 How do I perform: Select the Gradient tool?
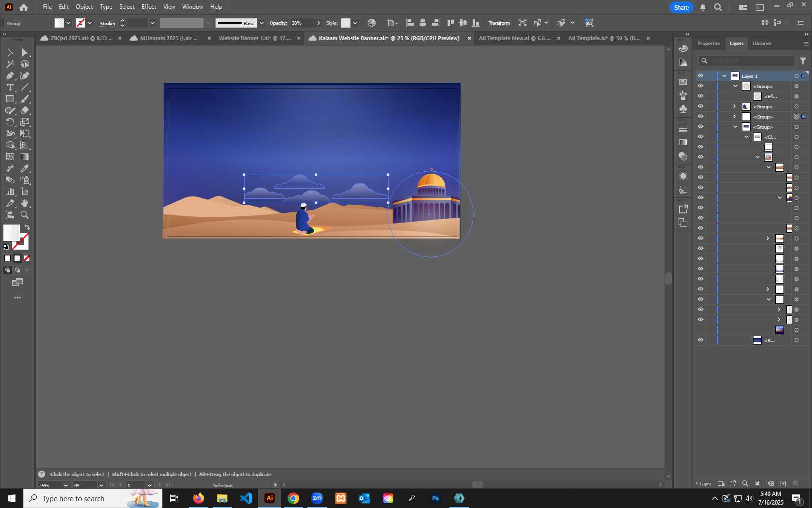[x=25, y=157]
